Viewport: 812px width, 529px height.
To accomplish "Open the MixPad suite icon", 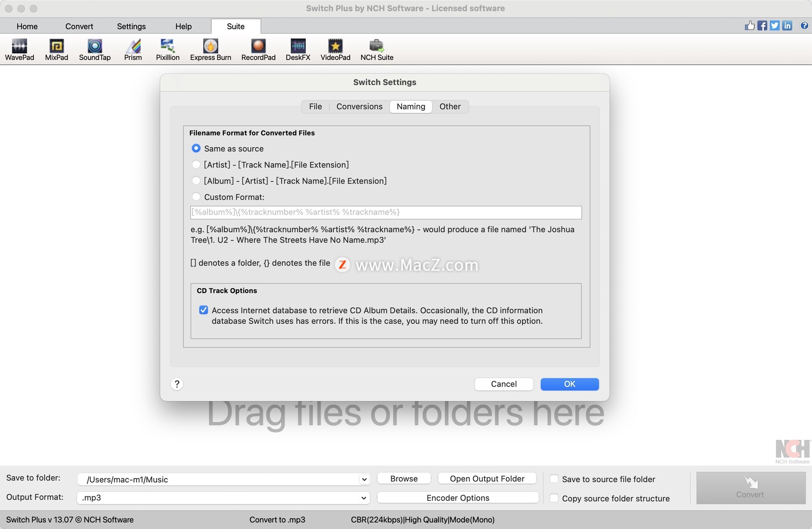I will tap(56, 49).
